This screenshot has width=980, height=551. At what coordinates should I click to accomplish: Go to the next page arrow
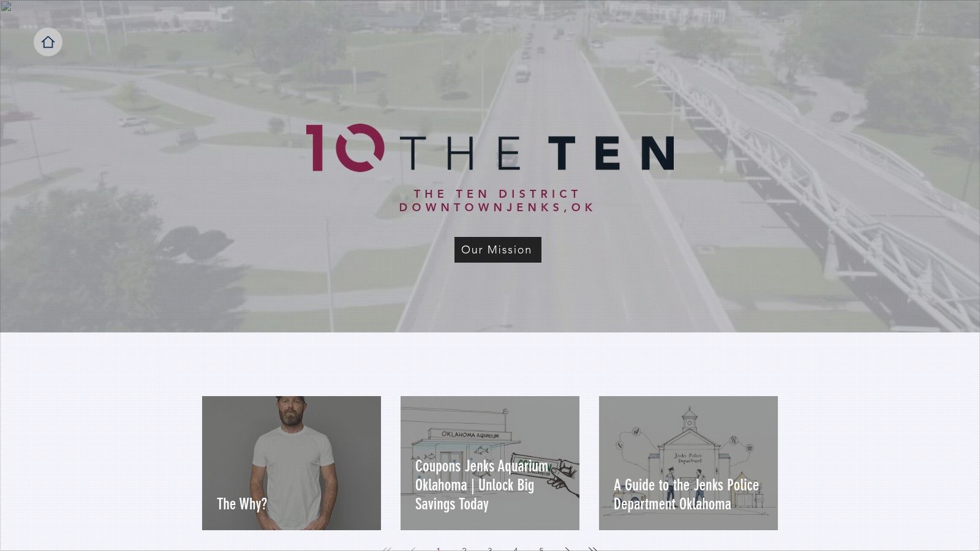567,549
